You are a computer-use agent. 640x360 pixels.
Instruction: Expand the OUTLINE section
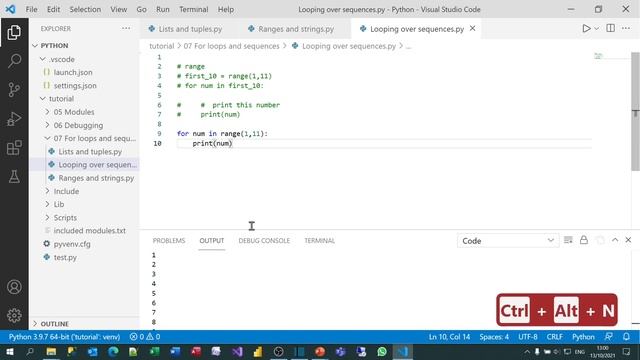(85, 324)
